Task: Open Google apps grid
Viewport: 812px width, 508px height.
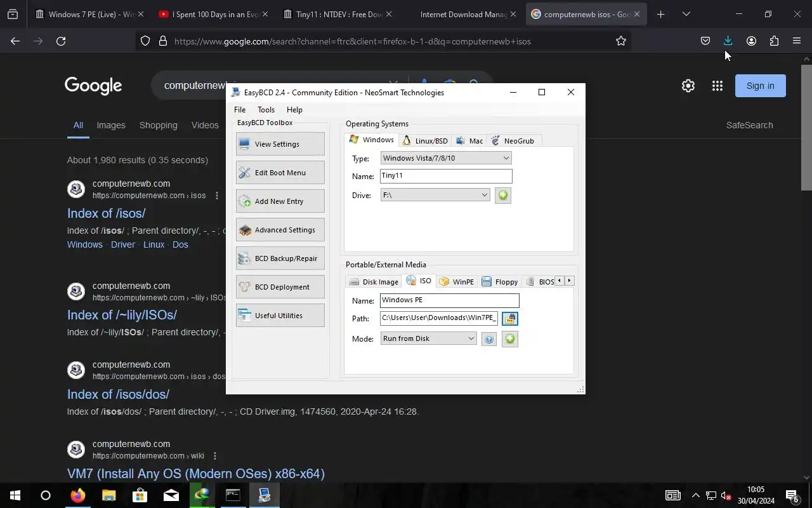Action: pos(717,86)
